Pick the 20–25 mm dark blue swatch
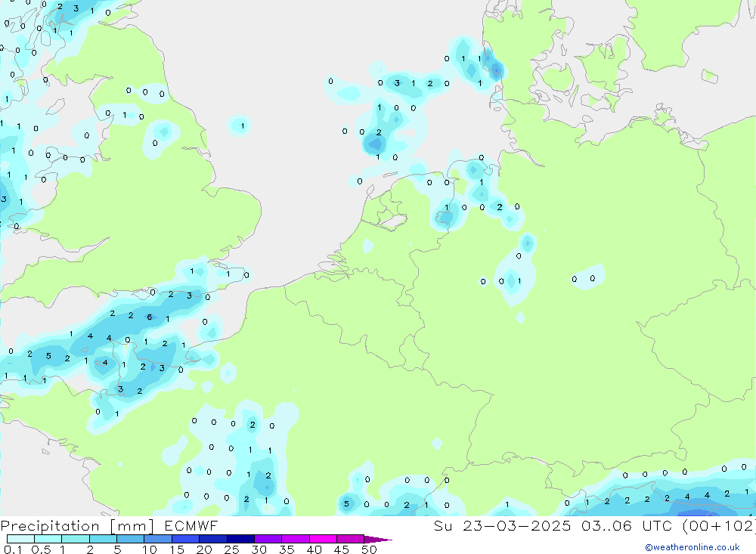The height and width of the screenshot is (554, 756). coord(213,539)
